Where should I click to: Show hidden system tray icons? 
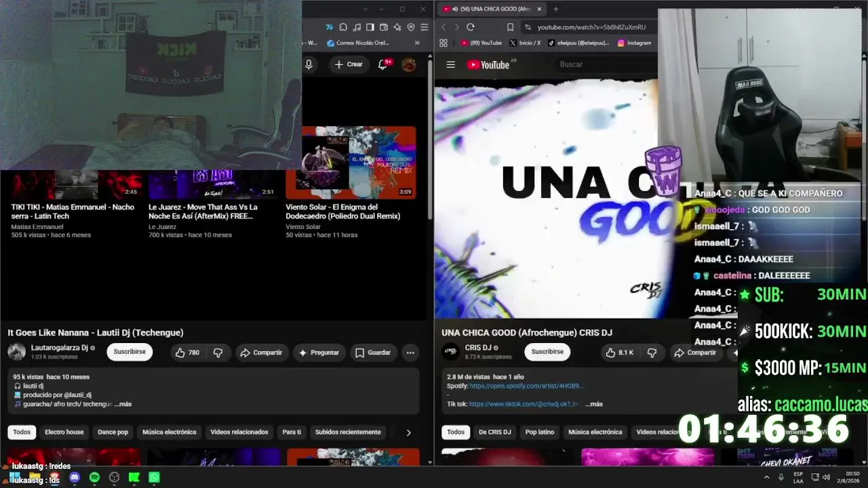coord(767,477)
